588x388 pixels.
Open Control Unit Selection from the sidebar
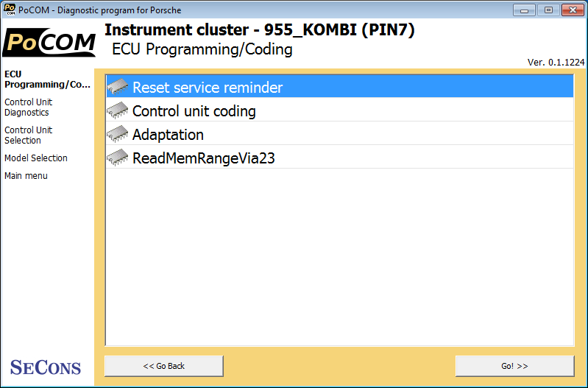pyautogui.click(x=28, y=135)
